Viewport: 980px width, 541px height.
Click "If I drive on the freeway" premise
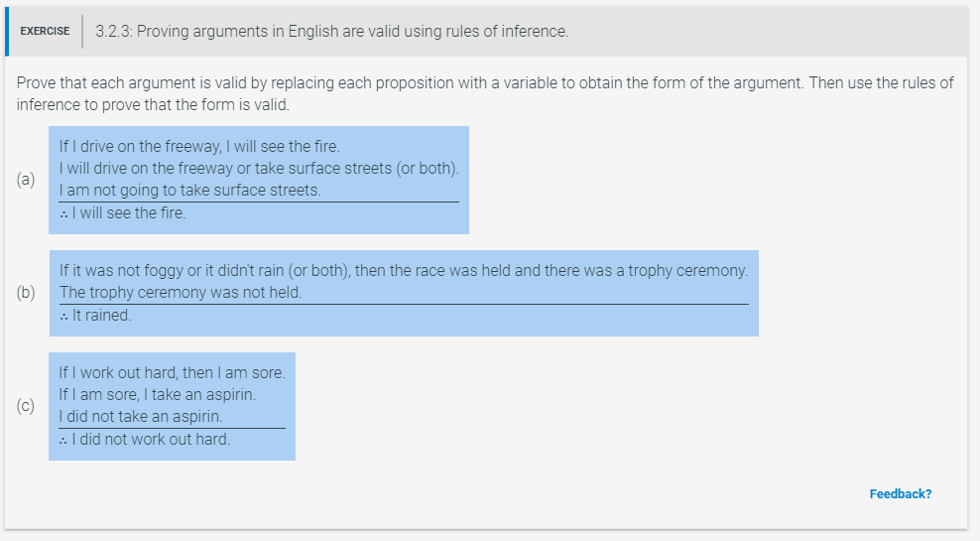point(199,146)
